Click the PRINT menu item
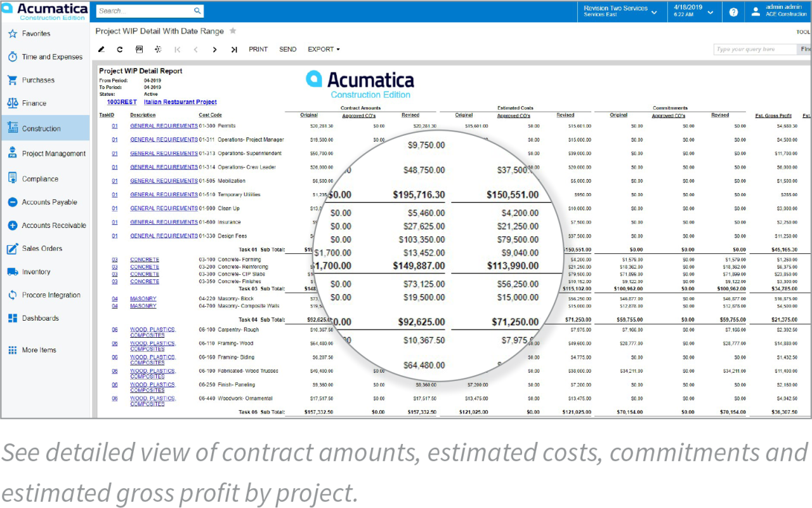 point(258,49)
